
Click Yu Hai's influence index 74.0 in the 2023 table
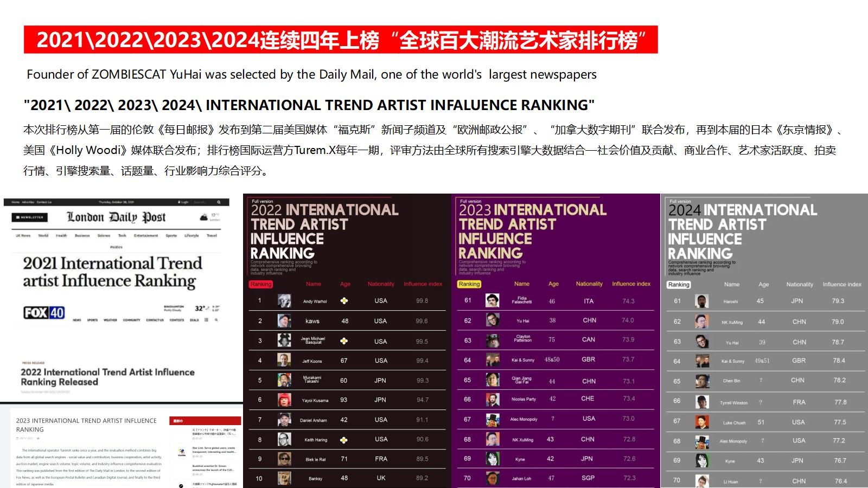(x=628, y=320)
